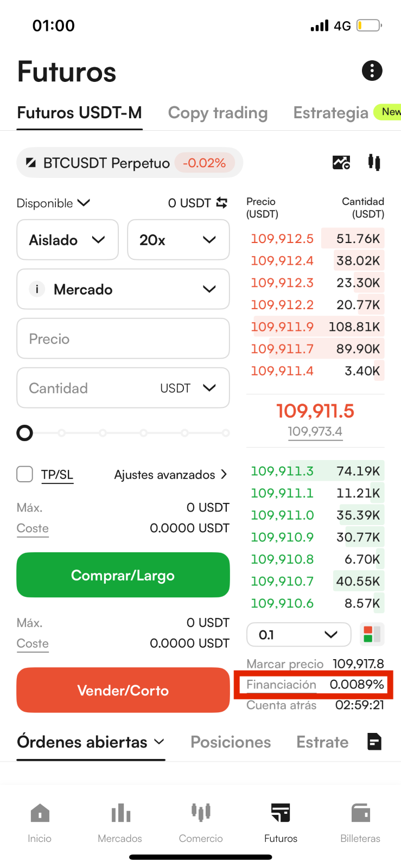Tap the Comprar/Largo button

(x=123, y=575)
